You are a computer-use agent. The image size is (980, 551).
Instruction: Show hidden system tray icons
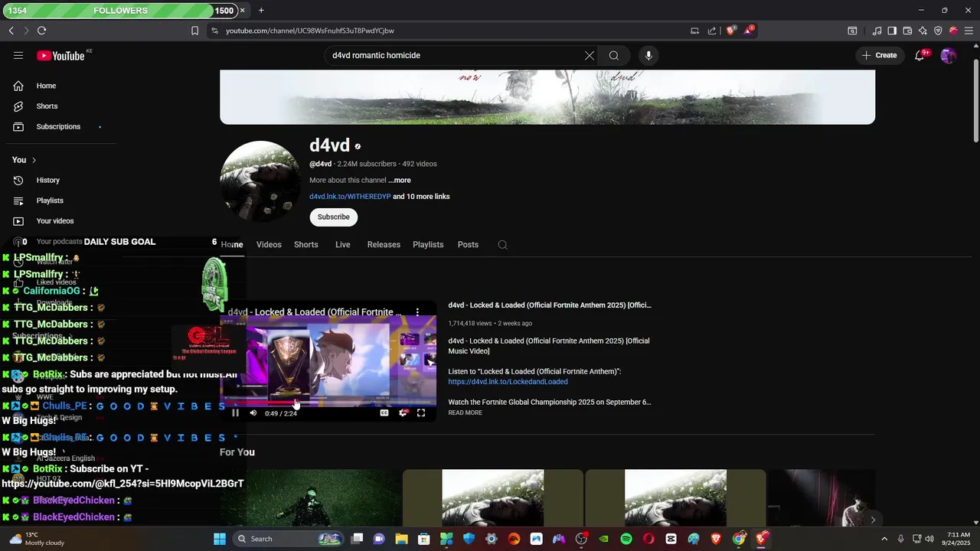coord(886,539)
